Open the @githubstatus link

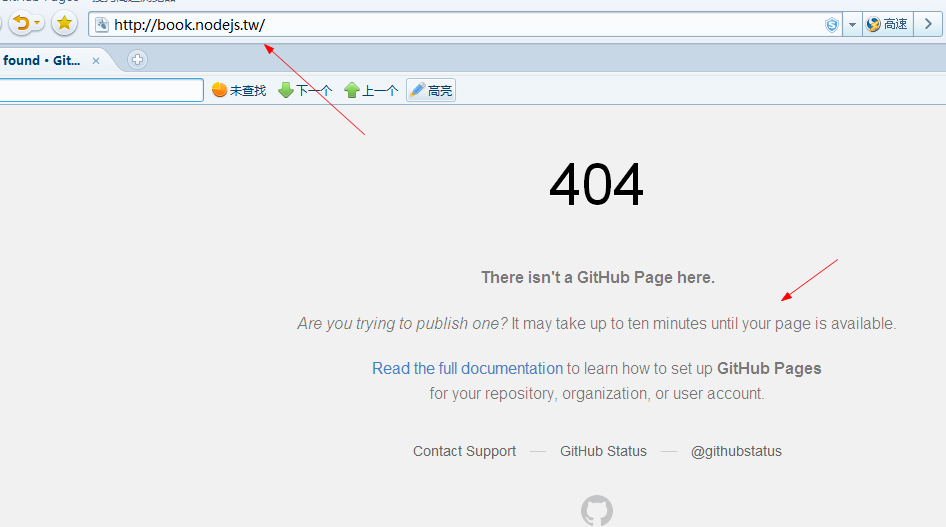[x=736, y=451]
